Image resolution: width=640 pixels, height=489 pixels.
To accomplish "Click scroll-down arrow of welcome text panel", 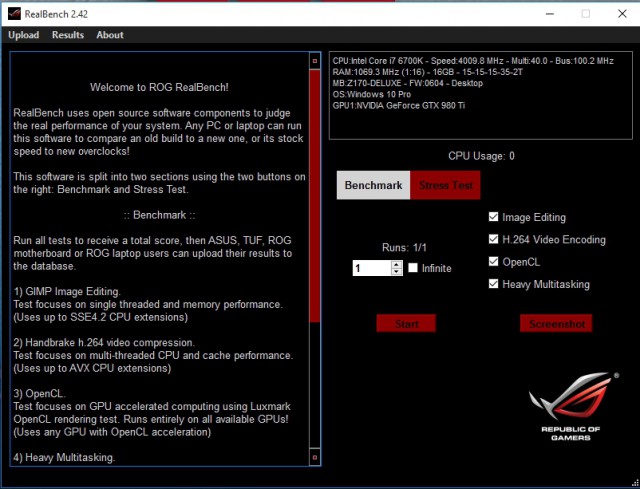I will tap(315, 458).
